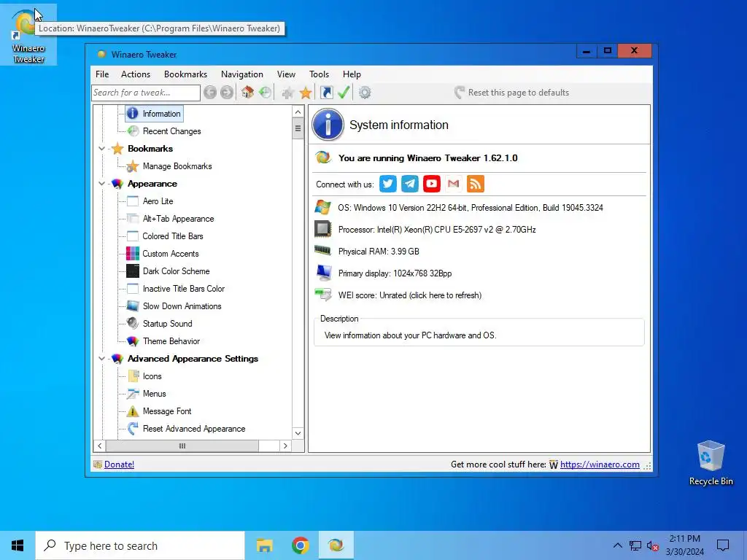Image resolution: width=747 pixels, height=560 pixels.
Task: Collapse the Advanced Appearance Settings section
Action: click(x=101, y=359)
